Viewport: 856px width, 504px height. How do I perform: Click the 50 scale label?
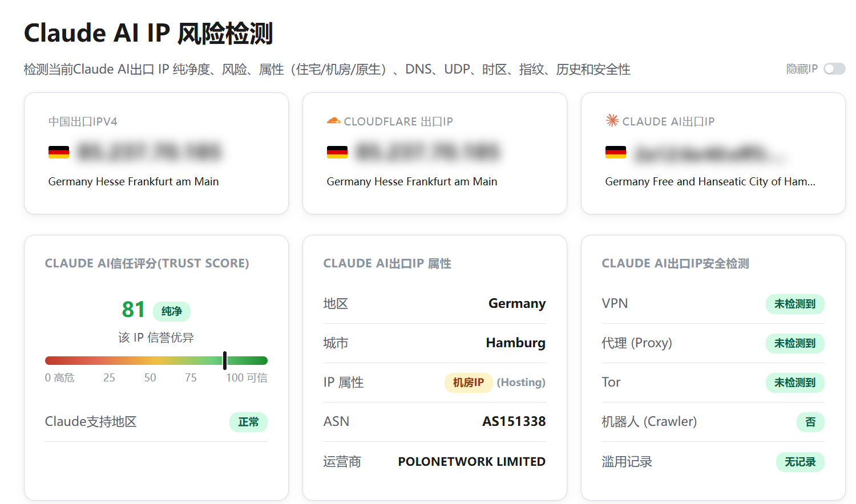click(x=150, y=377)
